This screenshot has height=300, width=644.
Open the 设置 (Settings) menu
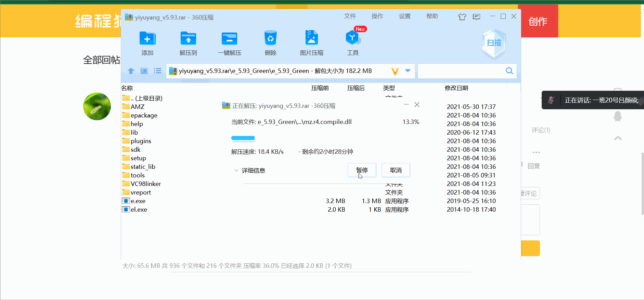(x=405, y=16)
